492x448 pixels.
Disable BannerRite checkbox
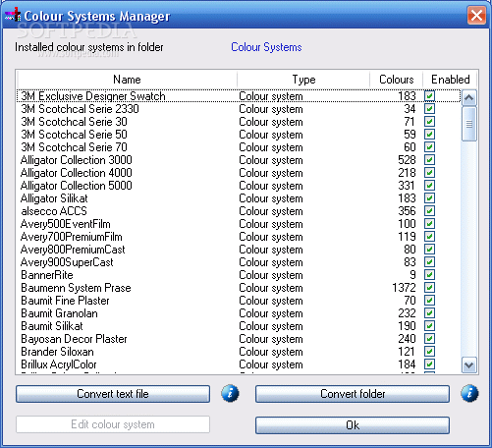tap(429, 275)
